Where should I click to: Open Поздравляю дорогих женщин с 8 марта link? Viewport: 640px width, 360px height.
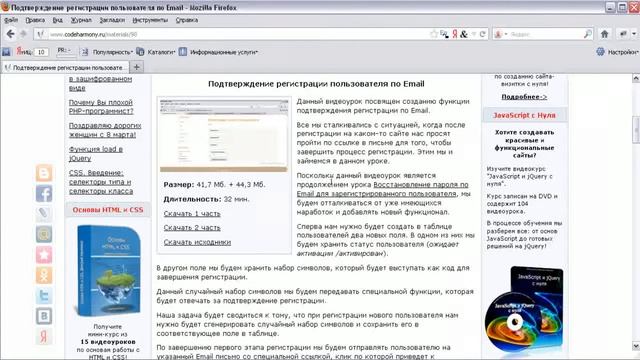[x=105, y=130]
